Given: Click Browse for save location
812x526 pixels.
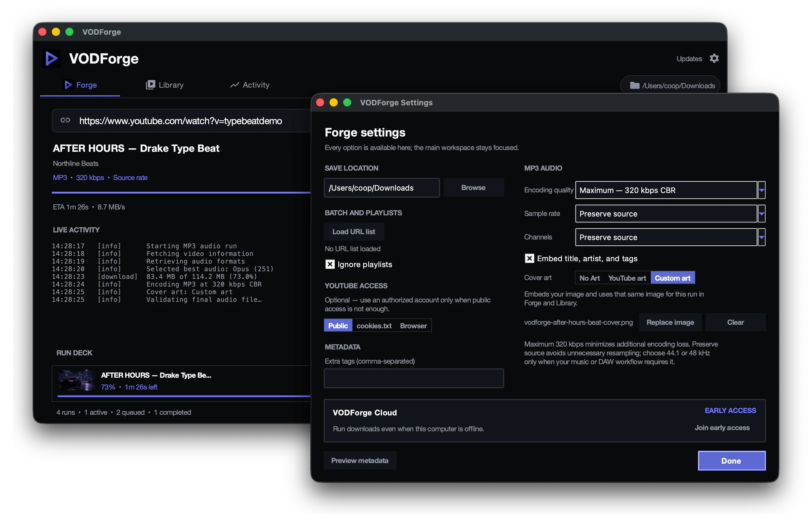Looking at the screenshot, I should (x=473, y=188).
